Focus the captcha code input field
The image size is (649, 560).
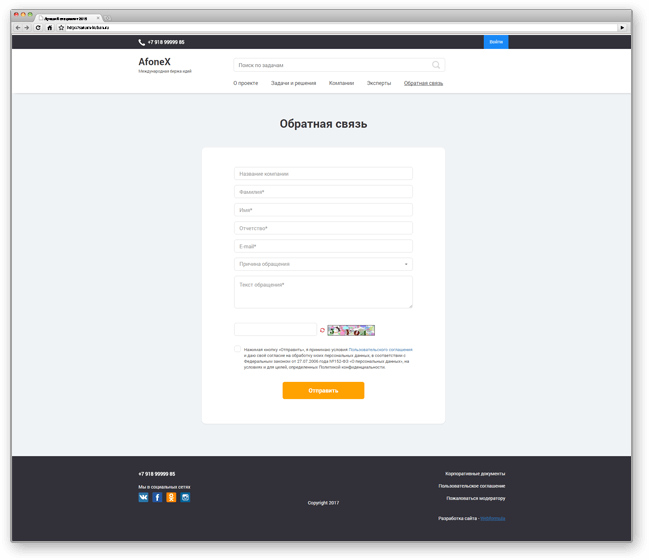click(x=275, y=329)
